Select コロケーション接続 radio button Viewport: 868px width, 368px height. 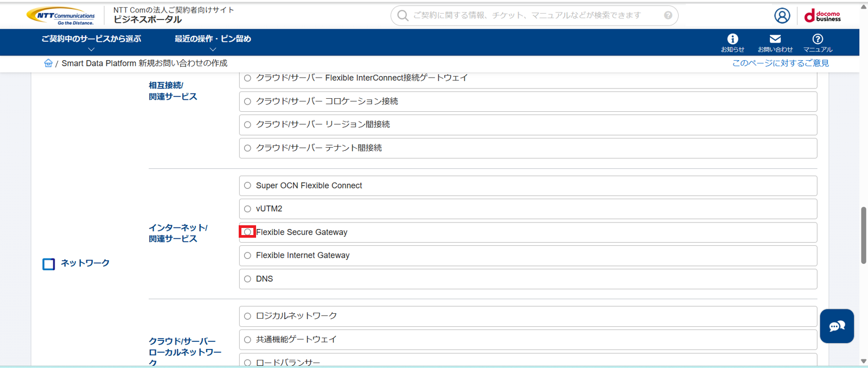(247, 101)
